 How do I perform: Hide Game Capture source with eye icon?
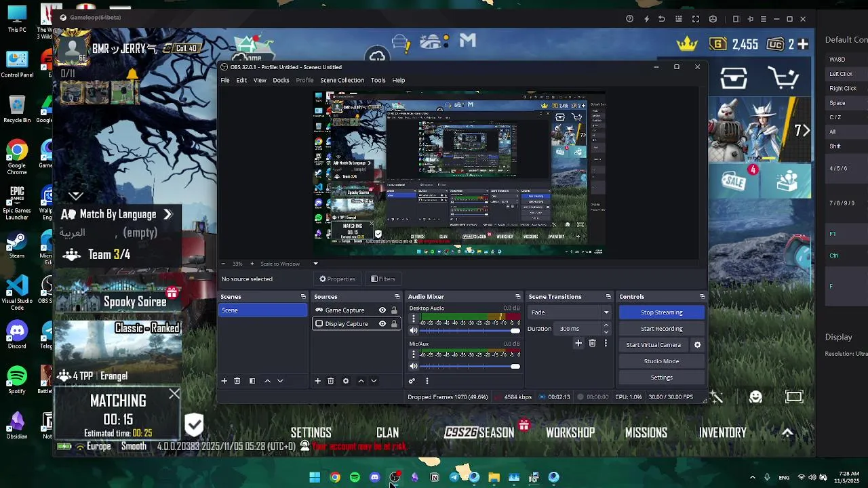pyautogui.click(x=382, y=310)
